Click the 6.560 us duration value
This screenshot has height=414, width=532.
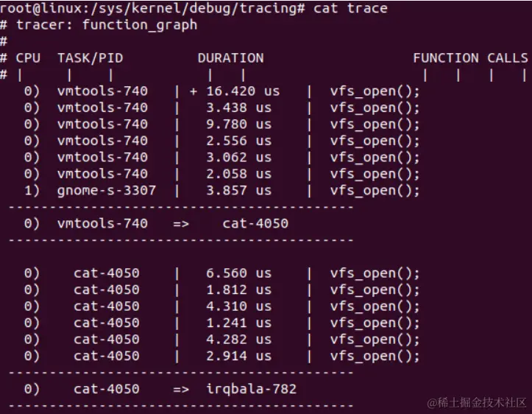(x=238, y=273)
